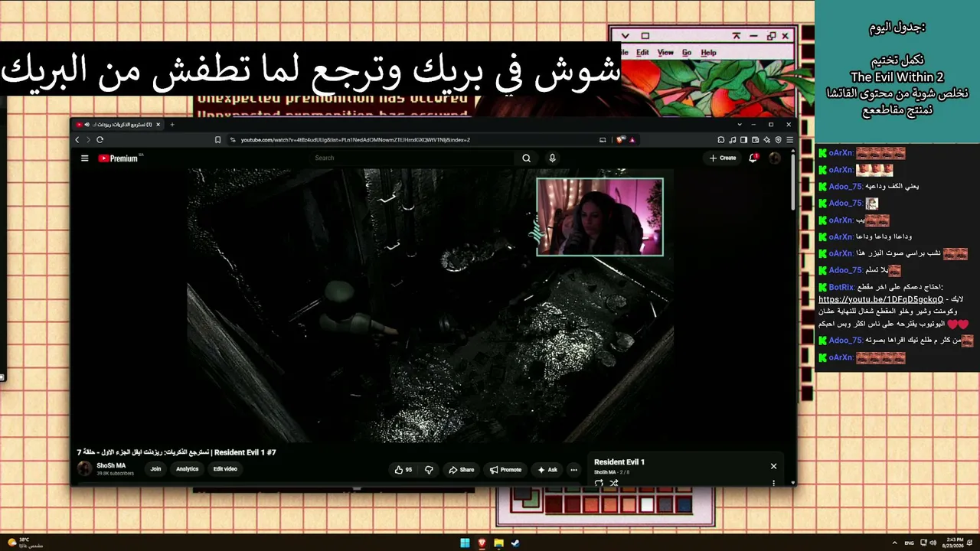Go back with the browser back arrow

tap(77, 139)
